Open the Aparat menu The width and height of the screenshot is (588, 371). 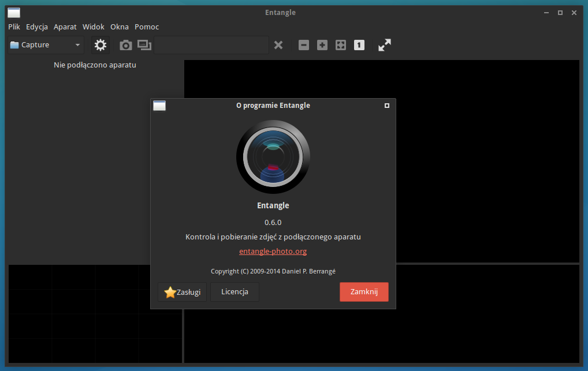pyautogui.click(x=65, y=27)
